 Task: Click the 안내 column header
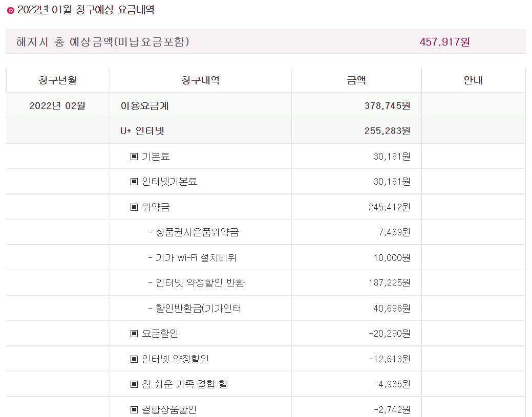click(473, 80)
